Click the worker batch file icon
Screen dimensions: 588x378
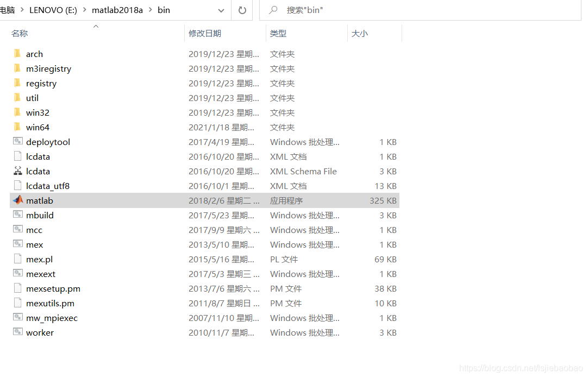(17, 332)
